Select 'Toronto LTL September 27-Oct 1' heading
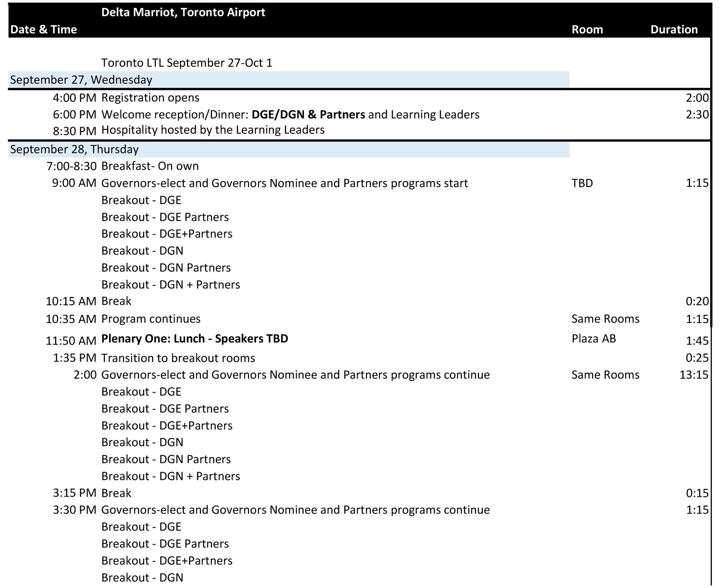Viewport: 722px width, 588px height. click(x=186, y=63)
